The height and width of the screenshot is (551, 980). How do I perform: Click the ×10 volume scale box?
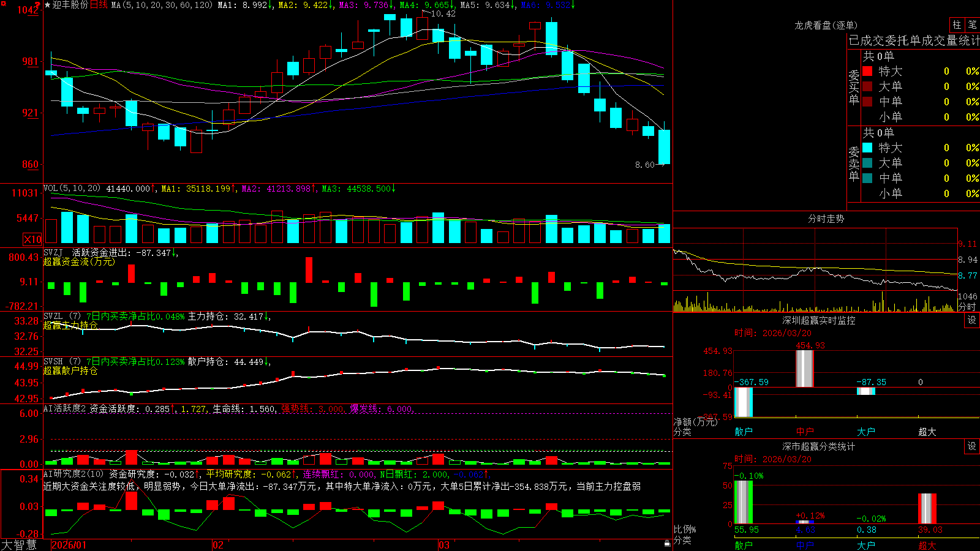click(32, 239)
